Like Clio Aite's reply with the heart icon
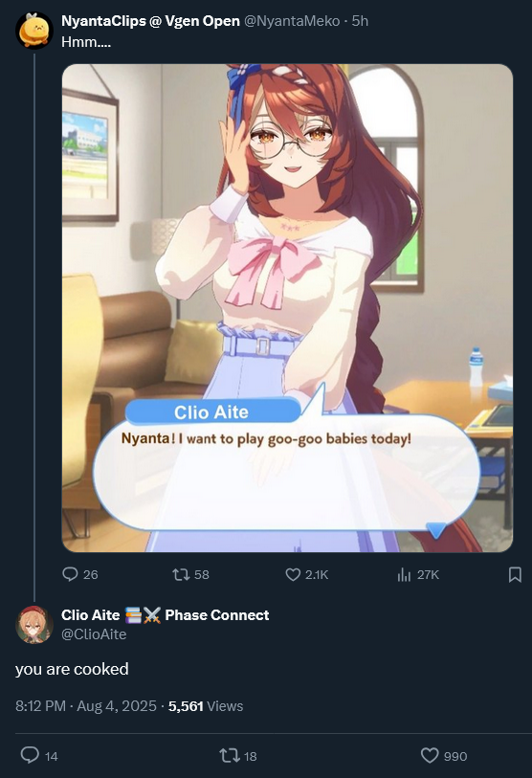532x778 pixels. (430, 756)
